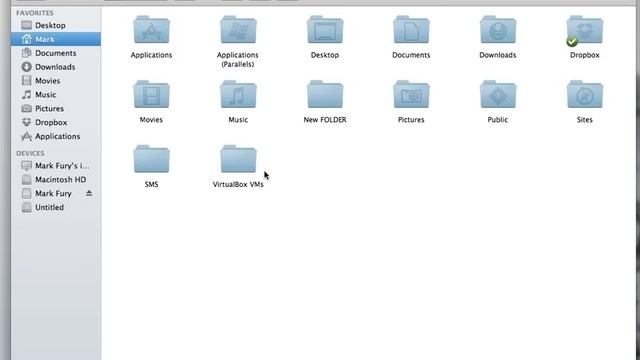Click the Untitled drive icon
The height and width of the screenshot is (360, 640).
27,207
